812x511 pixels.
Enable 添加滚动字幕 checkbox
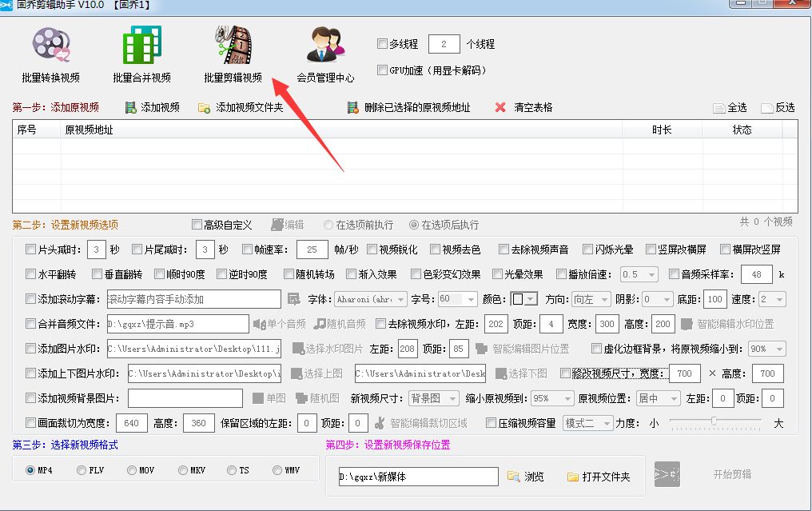[30, 299]
